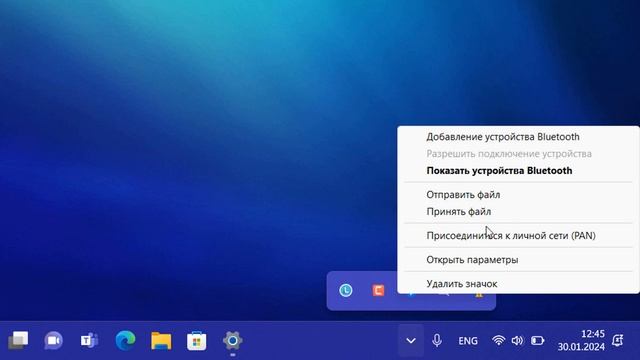Open Settings gear icon on taskbar
Image resolution: width=640 pixels, height=360 pixels.
point(233,340)
